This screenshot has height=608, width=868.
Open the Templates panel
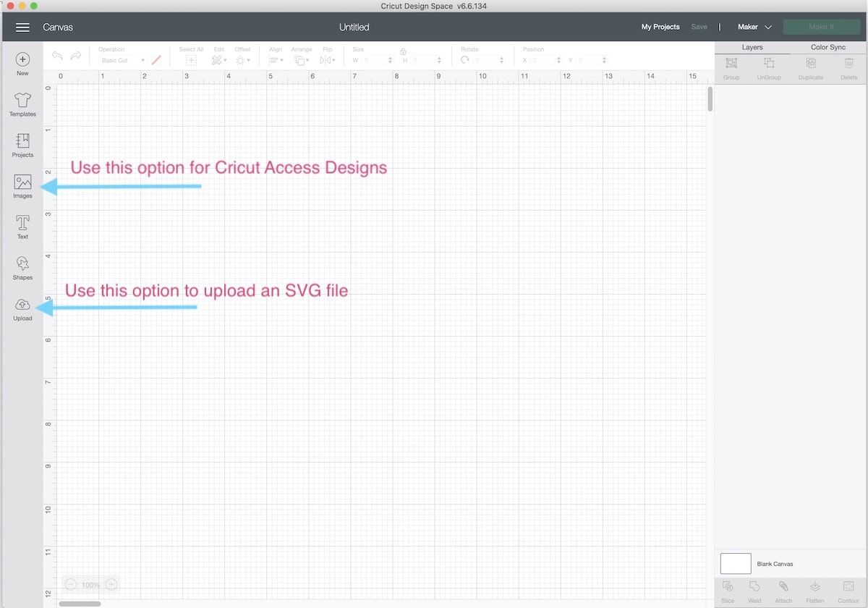(22, 104)
